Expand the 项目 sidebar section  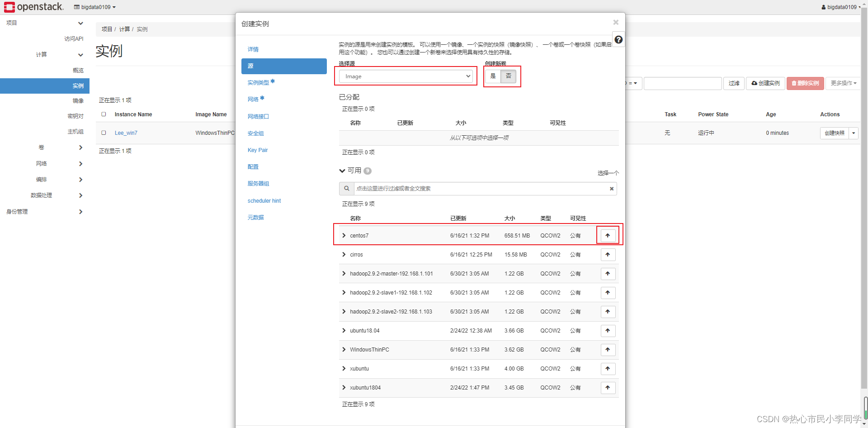45,23
